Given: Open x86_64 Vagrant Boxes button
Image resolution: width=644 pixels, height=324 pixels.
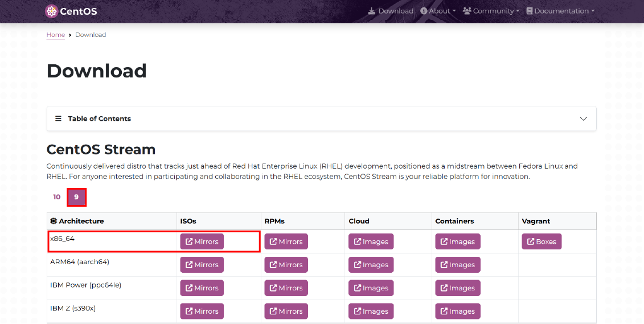Looking at the screenshot, I should click(542, 241).
